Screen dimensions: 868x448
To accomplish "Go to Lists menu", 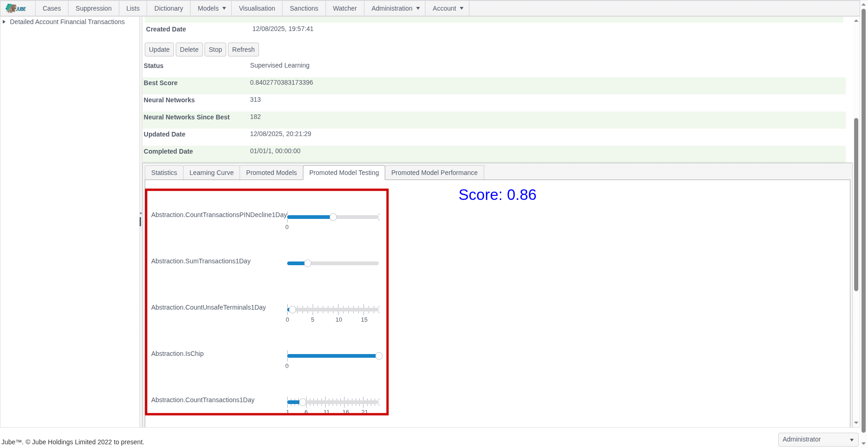I will [133, 8].
